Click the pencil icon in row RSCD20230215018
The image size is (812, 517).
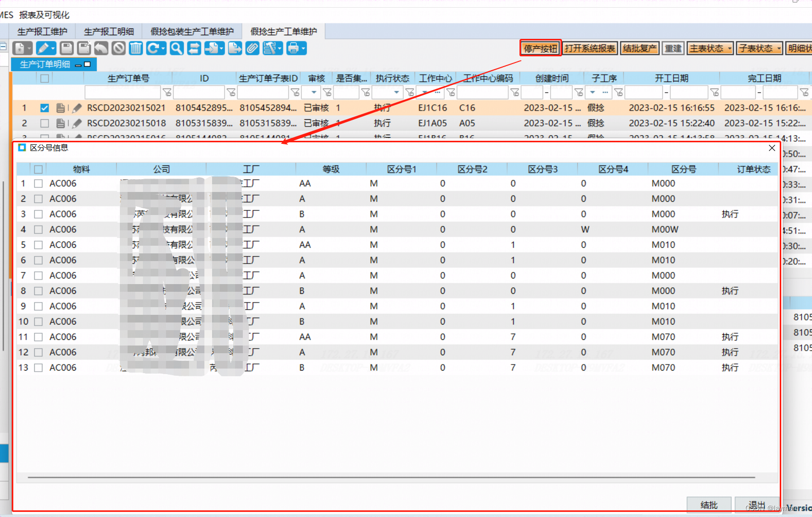point(77,123)
